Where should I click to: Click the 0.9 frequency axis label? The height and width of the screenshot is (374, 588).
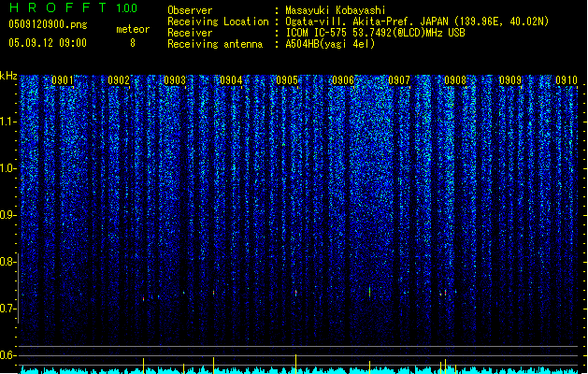[7, 215]
